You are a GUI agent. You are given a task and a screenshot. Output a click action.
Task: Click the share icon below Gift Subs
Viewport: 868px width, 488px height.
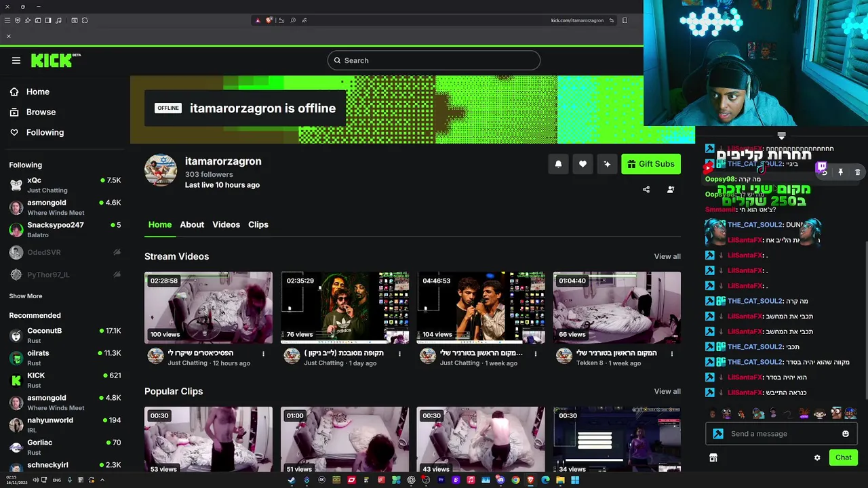pos(646,190)
